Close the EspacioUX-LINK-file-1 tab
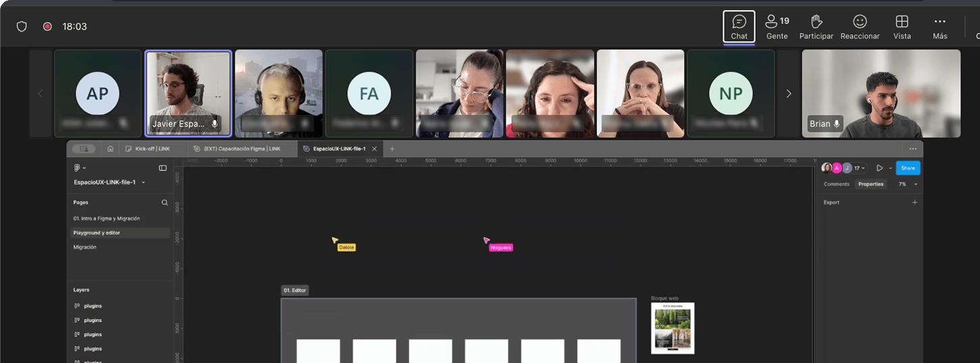The width and height of the screenshot is (980, 363). 374,149
